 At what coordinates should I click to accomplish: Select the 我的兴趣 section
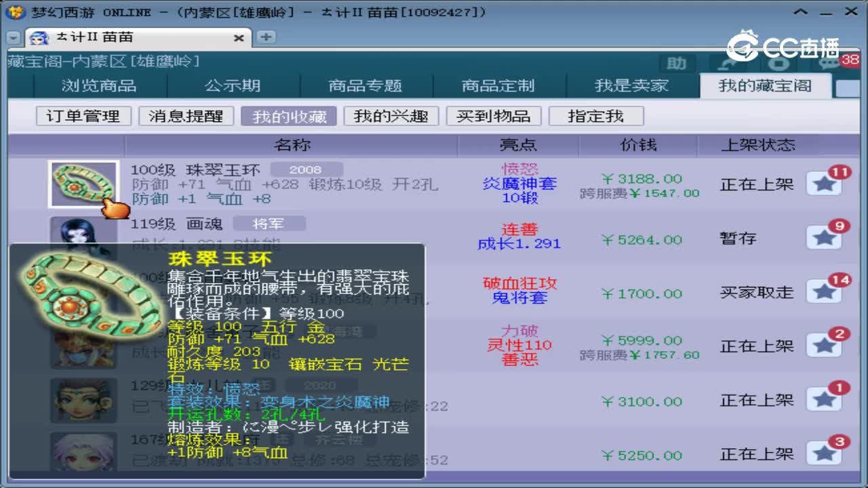391,116
